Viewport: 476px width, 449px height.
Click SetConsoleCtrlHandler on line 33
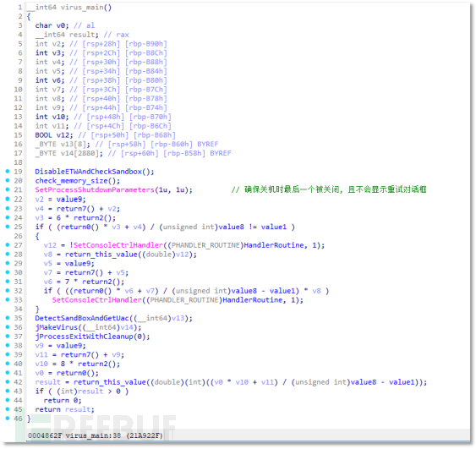[97, 300]
